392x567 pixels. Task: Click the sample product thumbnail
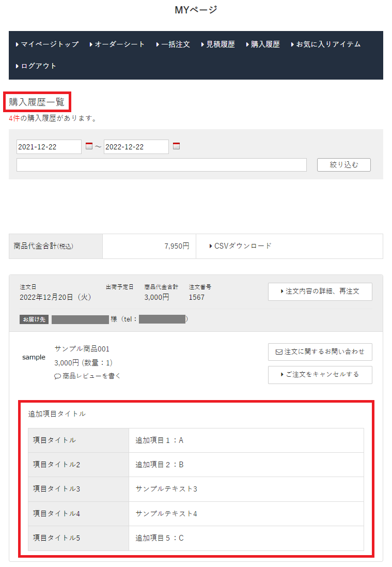pos(34,357)
